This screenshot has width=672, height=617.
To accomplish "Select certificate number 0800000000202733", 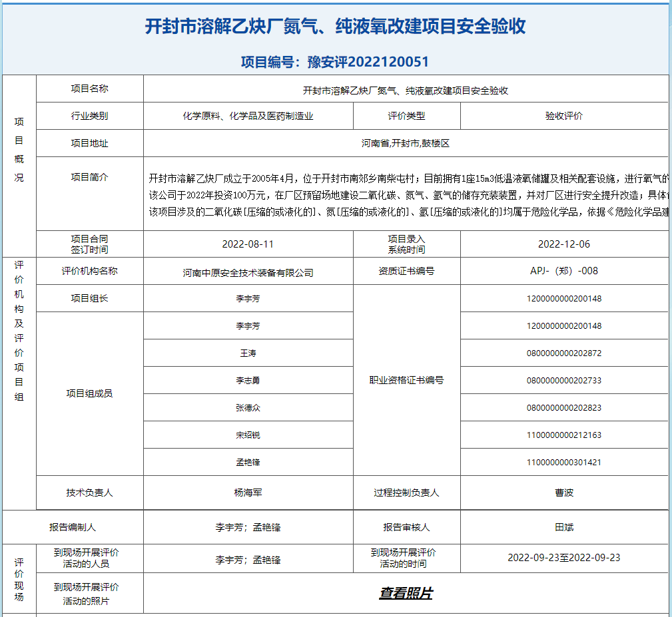I will click(564, 381).
